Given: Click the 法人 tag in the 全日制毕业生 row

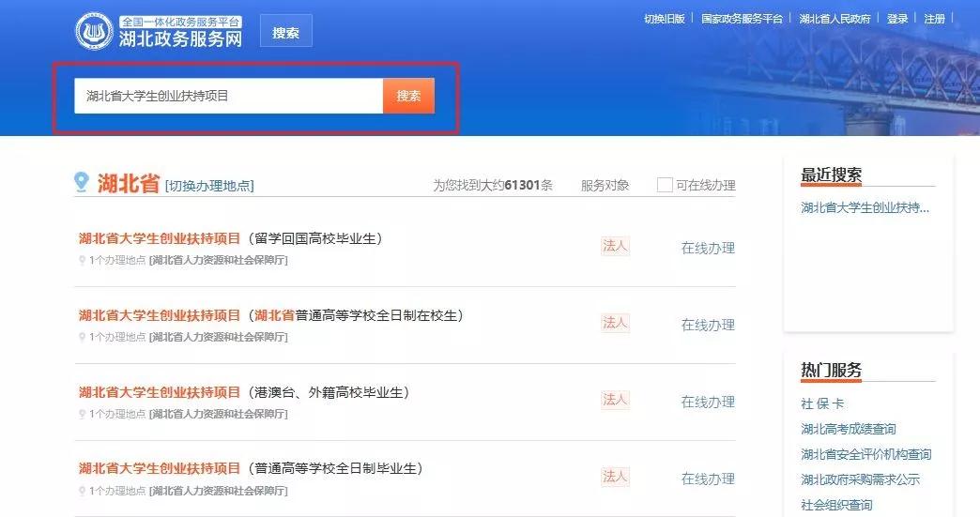Looking at the screenshot, I should [x=615, y=477].
